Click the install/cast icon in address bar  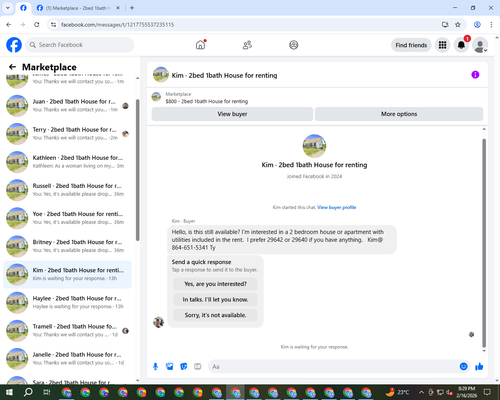click(445, 25)
